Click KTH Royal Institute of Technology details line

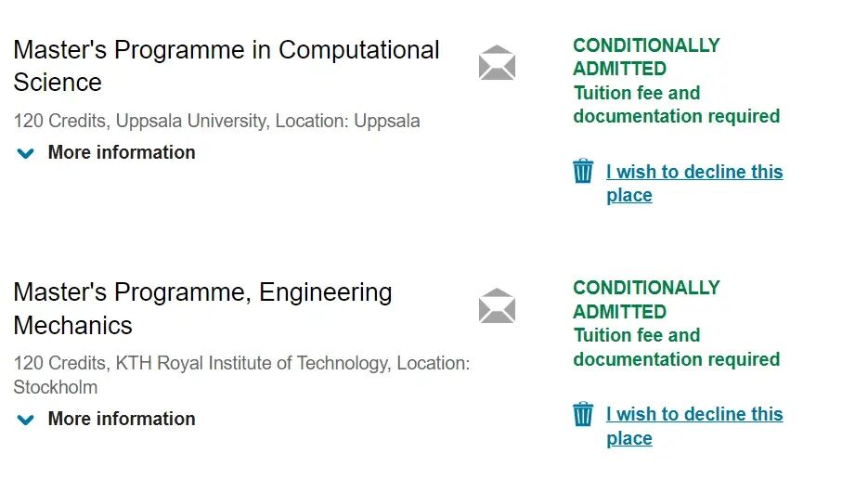241,375
